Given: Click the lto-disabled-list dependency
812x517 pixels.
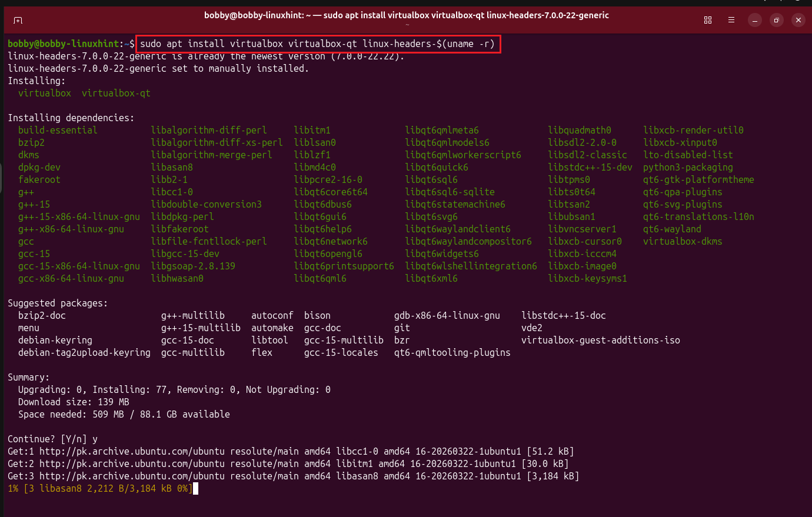Looking at the screenshot, I should pyautogui.click(x=688, y=155).
